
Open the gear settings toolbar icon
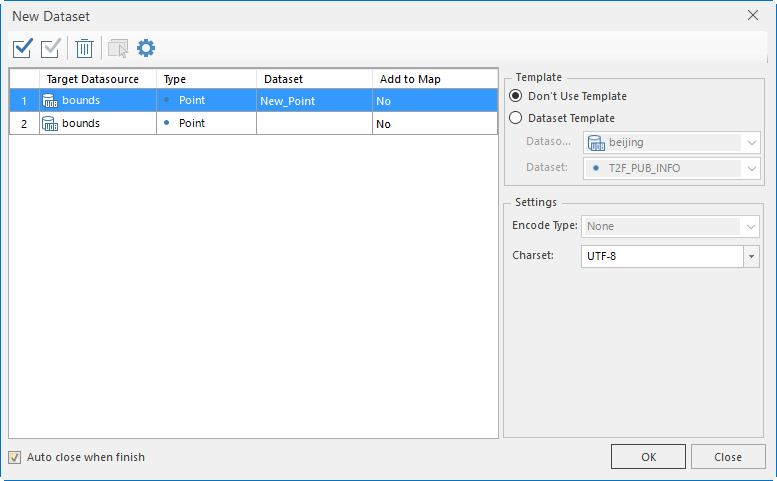[146, 48]
